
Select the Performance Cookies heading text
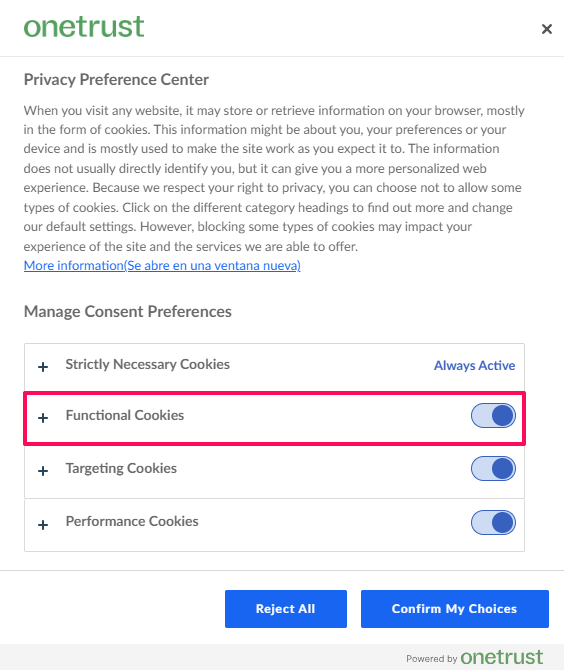[132, 521]
